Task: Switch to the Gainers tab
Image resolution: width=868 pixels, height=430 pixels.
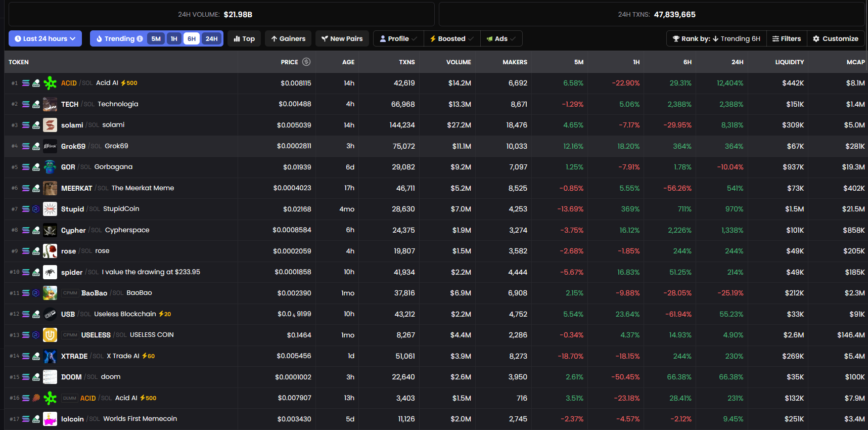Action: (x=288, y=38)
